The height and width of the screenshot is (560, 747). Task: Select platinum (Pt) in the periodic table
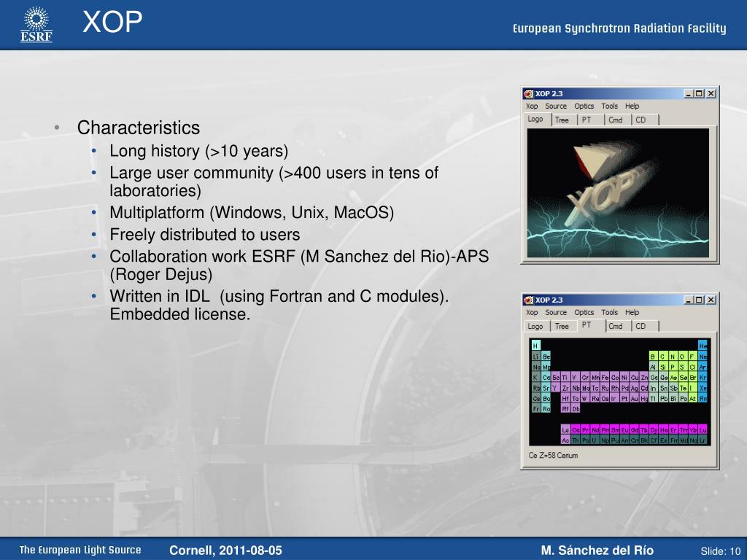click(x=624, y=397)
